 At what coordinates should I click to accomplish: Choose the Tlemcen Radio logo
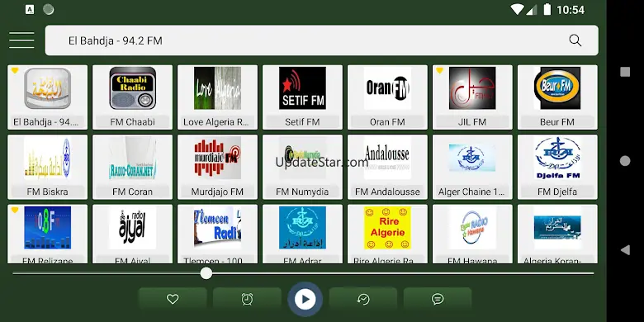[x=217, y=228]
